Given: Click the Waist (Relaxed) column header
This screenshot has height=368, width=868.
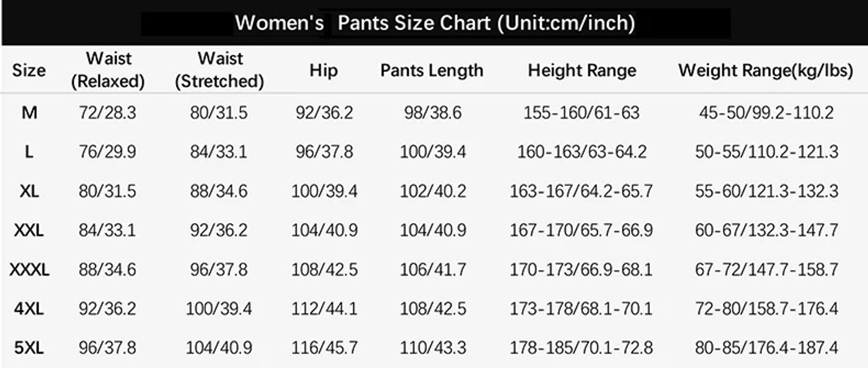Looking at the screenshot, I should 108,70.
